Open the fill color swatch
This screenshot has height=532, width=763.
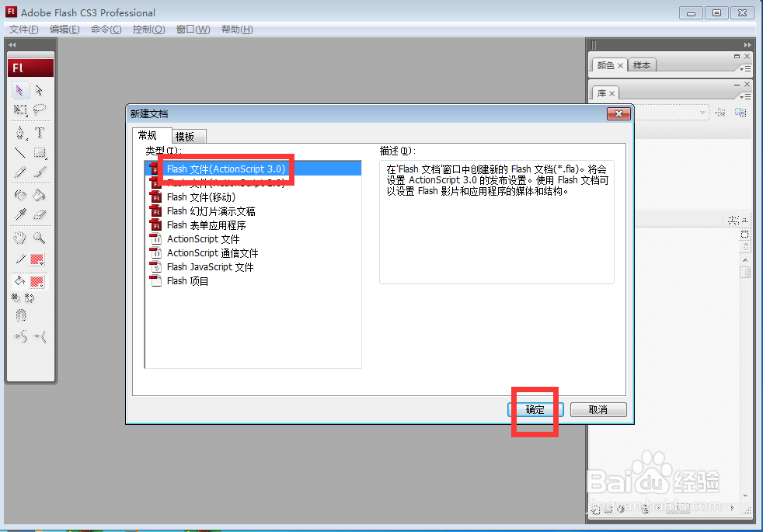[x=37, y=281]
